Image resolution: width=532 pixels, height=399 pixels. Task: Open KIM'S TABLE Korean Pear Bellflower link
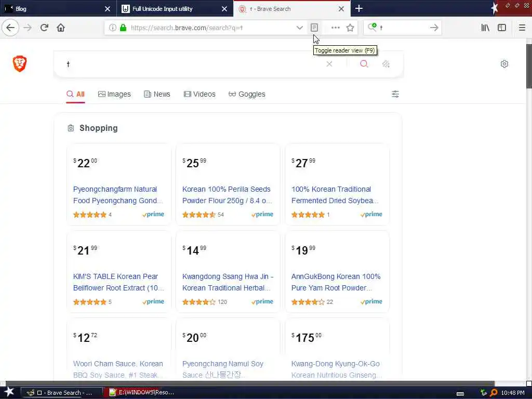(118, 282)
